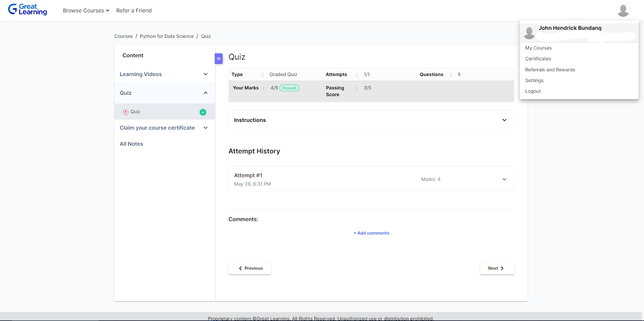Open the profile avatar in the top bar
This screenshot has height=321, width=644.
click(623, 10)
